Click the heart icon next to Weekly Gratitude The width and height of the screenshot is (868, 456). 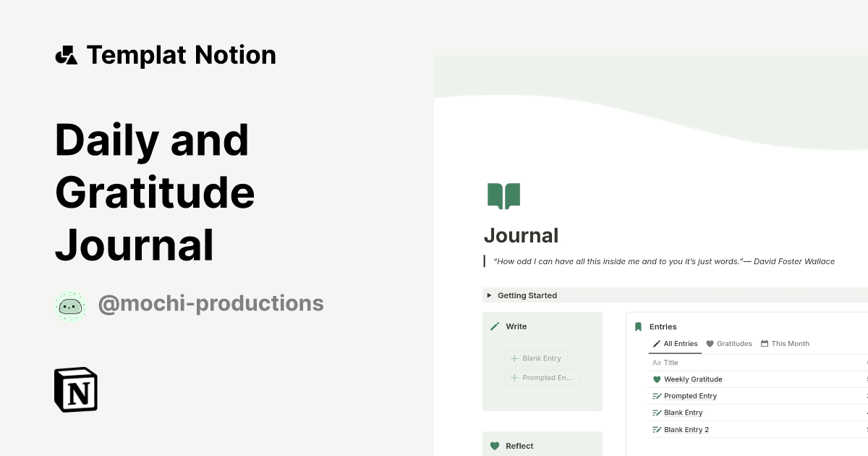[656, 379]
